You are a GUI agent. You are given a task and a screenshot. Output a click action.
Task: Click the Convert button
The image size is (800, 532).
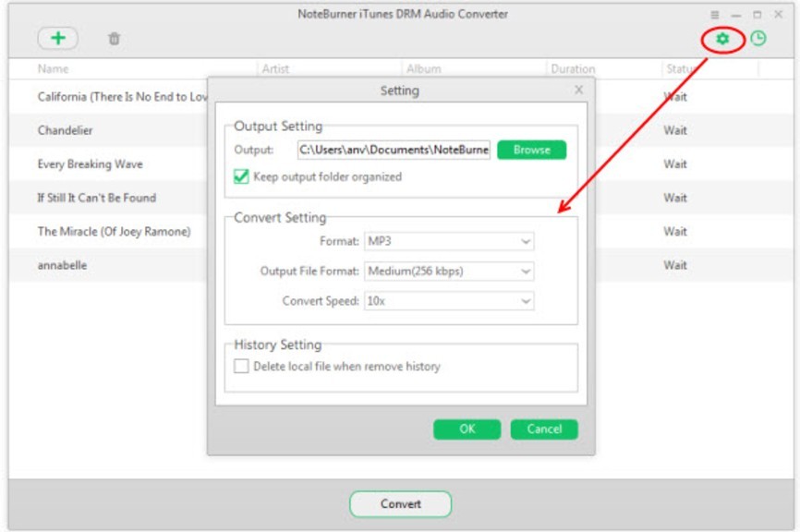[401, 504]
